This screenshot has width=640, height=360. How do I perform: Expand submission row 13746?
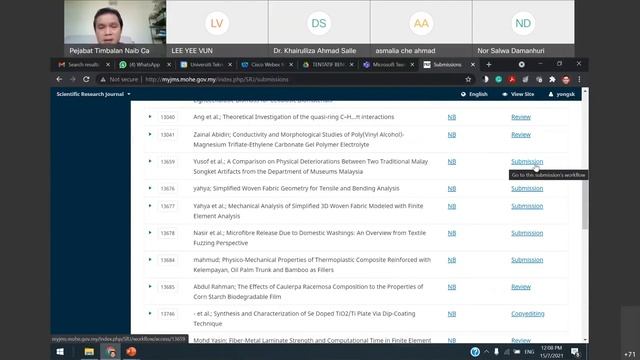[150, 313]
